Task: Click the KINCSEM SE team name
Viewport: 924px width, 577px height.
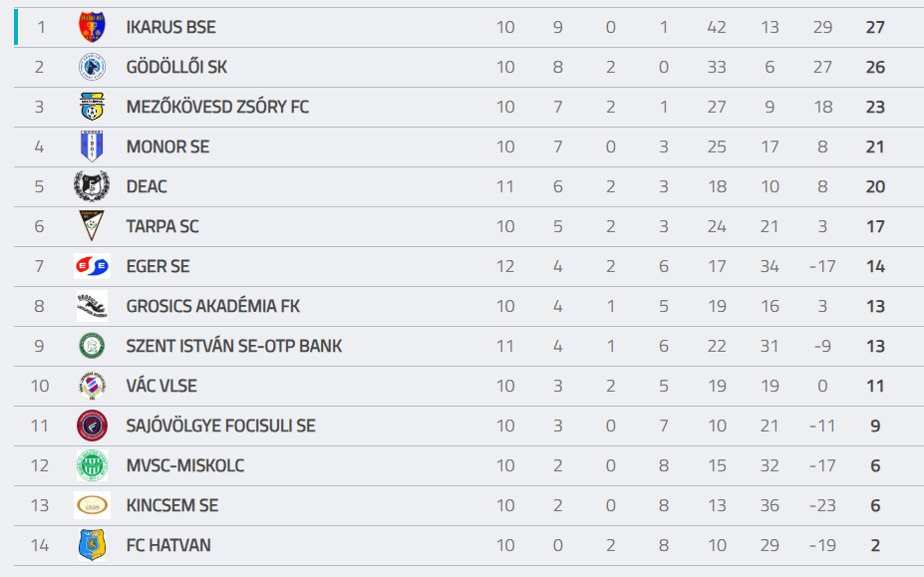Action: [x=172, y=505]
